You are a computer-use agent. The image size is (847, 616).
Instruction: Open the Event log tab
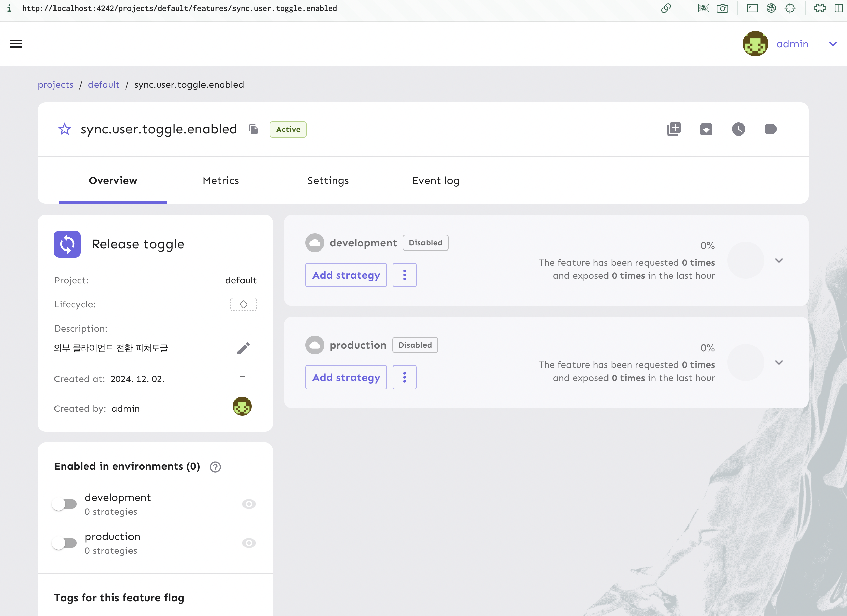436,180
